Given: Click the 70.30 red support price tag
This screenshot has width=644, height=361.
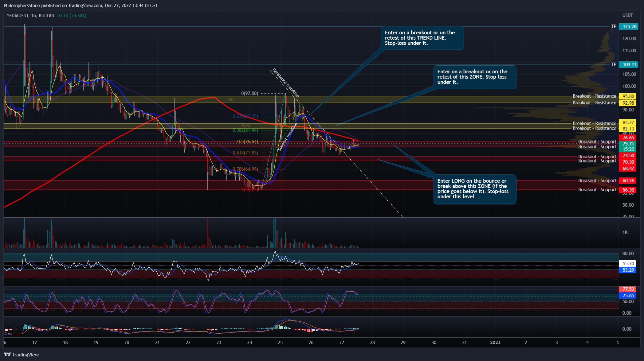Looking at the screenshot, I should coord(628,162).
